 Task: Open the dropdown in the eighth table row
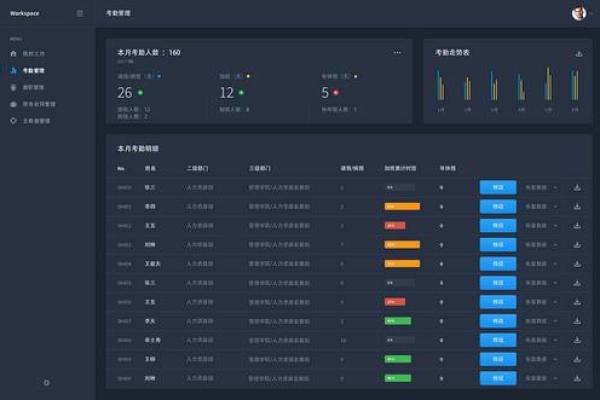tap(541, 321)
